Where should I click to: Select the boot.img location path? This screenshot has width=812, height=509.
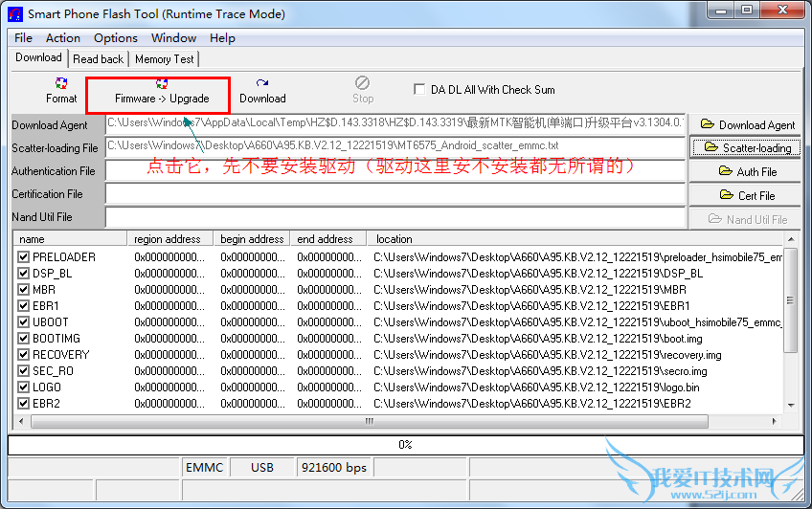(538, 339)
